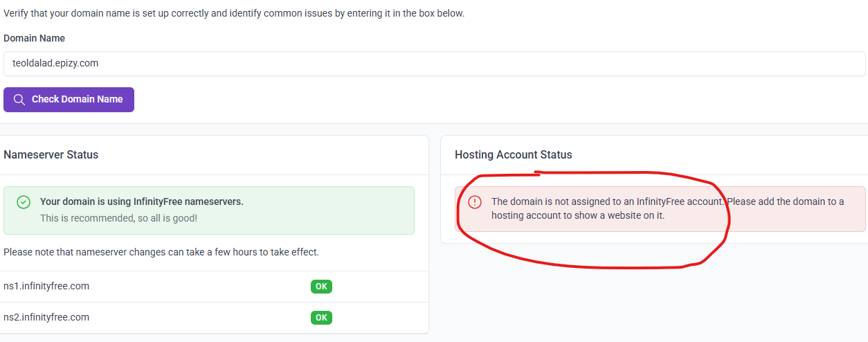The image size is (868, 342).
Task: Click the red exclamation warning icon
Action: coord(475,202)
